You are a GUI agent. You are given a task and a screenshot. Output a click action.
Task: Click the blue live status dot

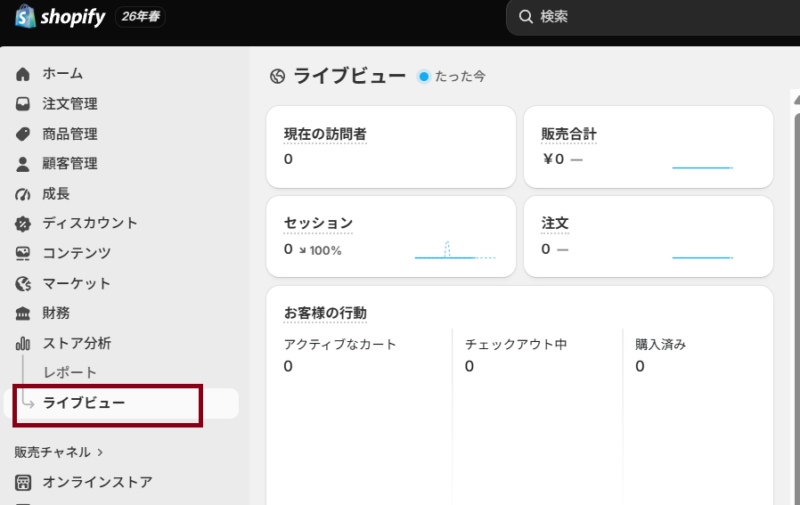423,77
